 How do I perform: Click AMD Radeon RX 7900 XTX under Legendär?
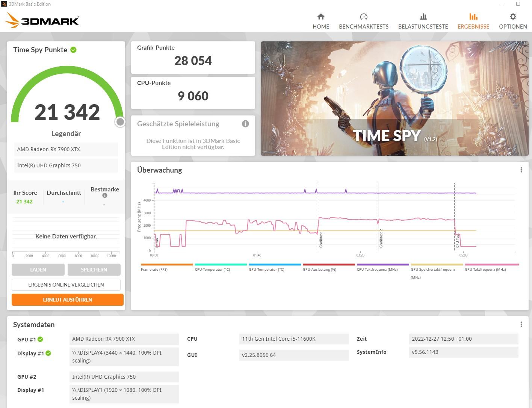pyautogui.click(x=66, y=149)
